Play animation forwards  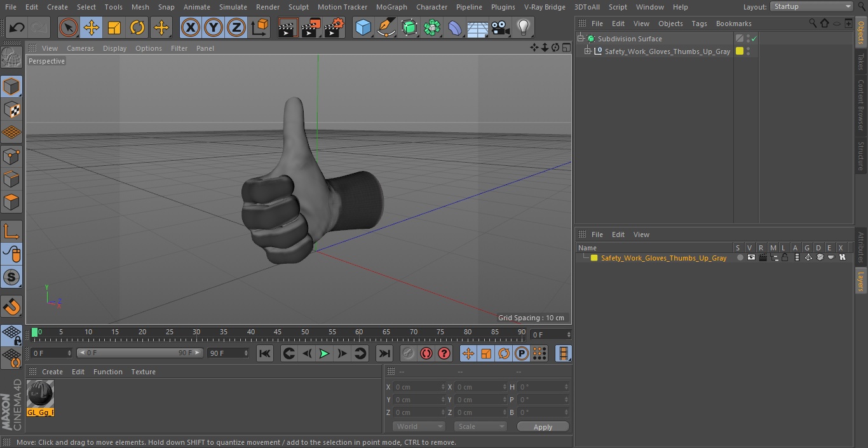click(324, 353)
